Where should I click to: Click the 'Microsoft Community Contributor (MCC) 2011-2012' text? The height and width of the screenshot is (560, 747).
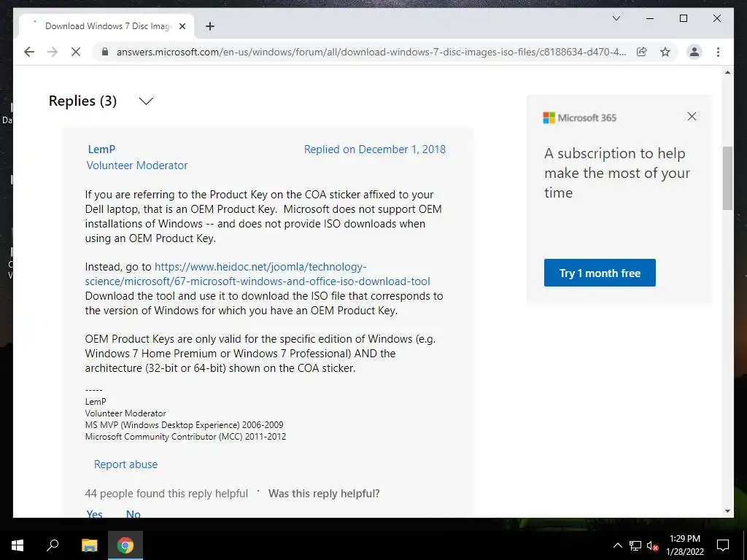[x=186, y=437]
